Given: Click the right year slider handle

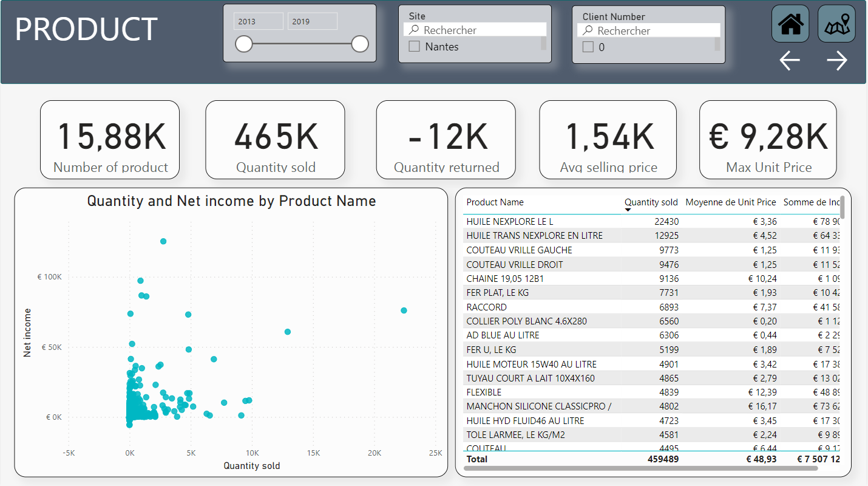Looking at the screenshot, I should (360, 44).
